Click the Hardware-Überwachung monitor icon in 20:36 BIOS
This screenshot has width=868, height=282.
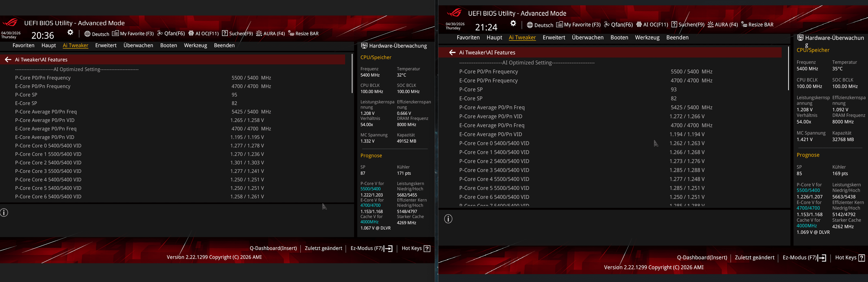click(x=364, y=46)
